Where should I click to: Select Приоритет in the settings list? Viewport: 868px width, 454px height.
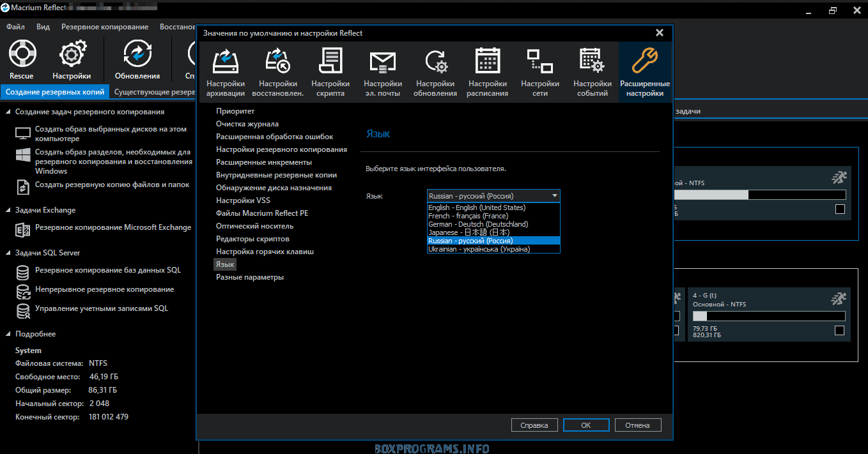pyautogui.click(x=235, y=111)
